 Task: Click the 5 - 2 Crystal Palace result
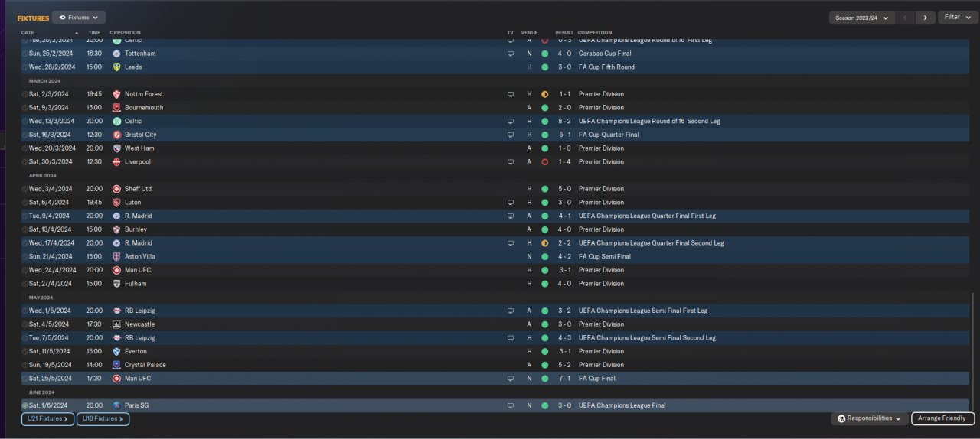(x=565, y=365)
